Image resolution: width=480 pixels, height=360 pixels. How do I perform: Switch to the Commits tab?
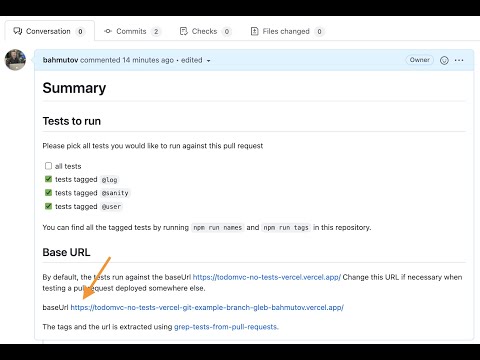(x=132, y=31)
